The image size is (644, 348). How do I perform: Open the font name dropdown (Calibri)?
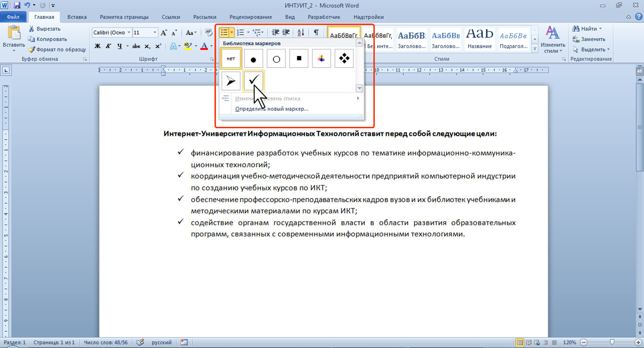coord(129,33)
